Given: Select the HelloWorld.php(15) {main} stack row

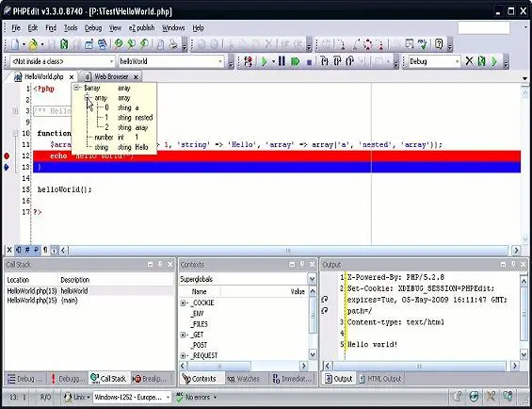Looking at the screenshot, I should pyautogui.click(x=89, y=301).
